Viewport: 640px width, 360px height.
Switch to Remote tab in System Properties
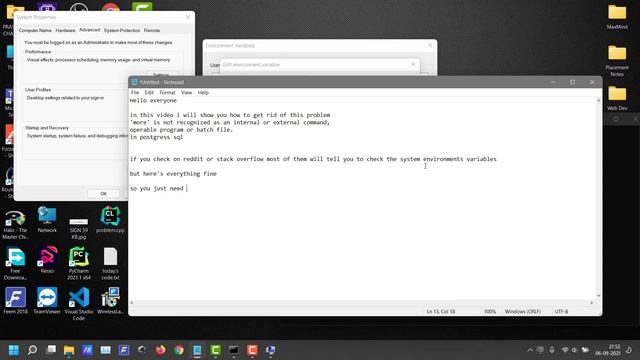(x=152, y=30)
